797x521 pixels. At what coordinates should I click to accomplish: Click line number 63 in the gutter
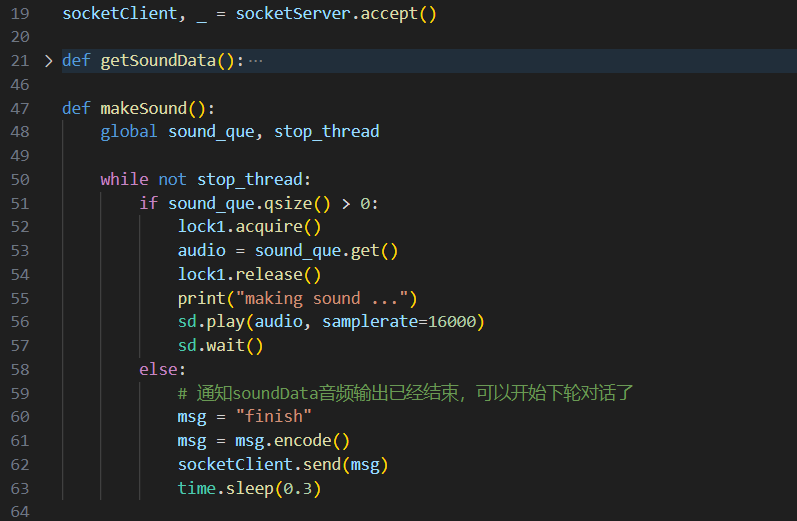(21, 489)
